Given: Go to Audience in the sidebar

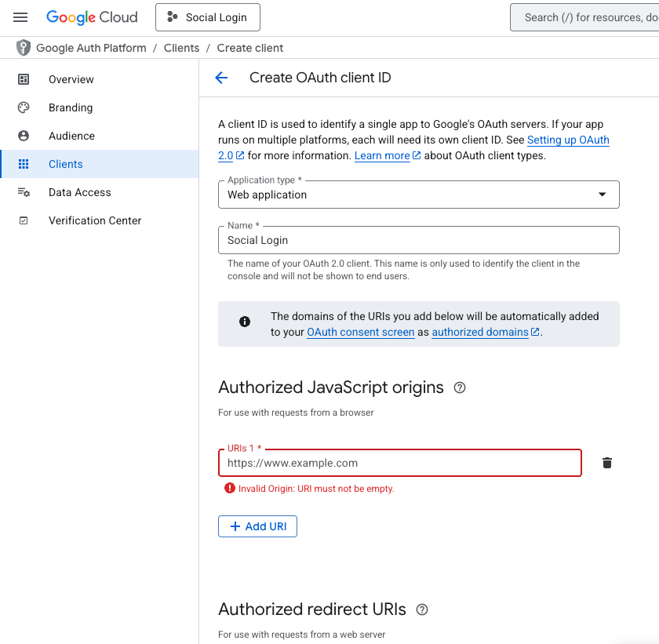Looking at the screenshot, I should (x=71, y=136).
